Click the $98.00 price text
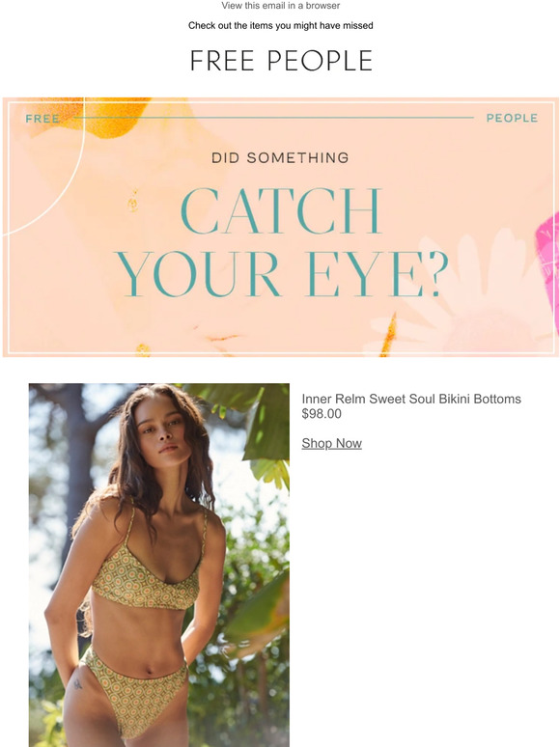 [x=322, y=413]
